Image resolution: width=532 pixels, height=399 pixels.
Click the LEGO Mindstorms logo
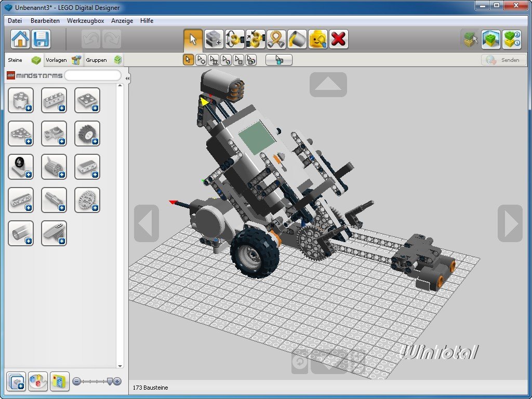pyautogui.click(x=35, y=75)
